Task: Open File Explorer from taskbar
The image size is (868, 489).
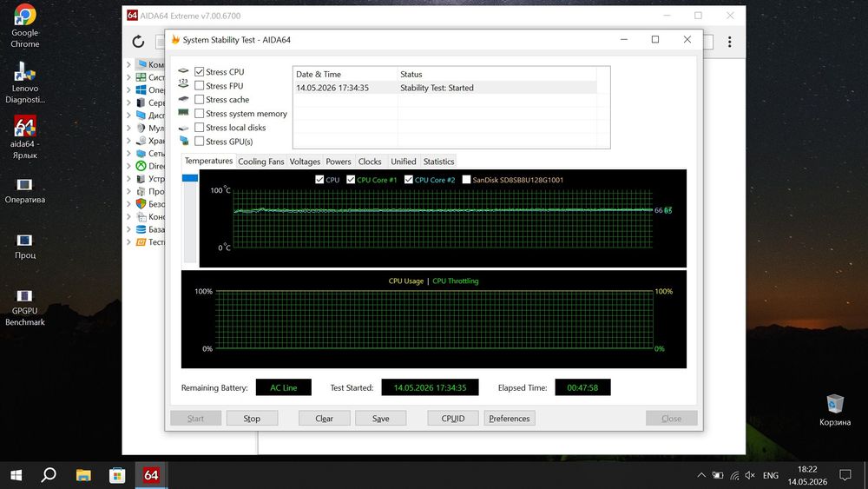Action: (83, 475)
